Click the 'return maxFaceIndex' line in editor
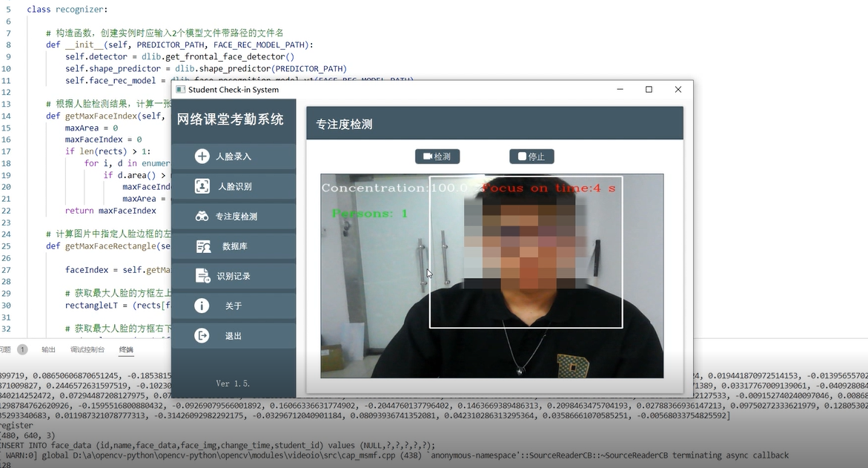Image resolution: width=868 pixels, height=468 pixels. [x=110, y=211]
